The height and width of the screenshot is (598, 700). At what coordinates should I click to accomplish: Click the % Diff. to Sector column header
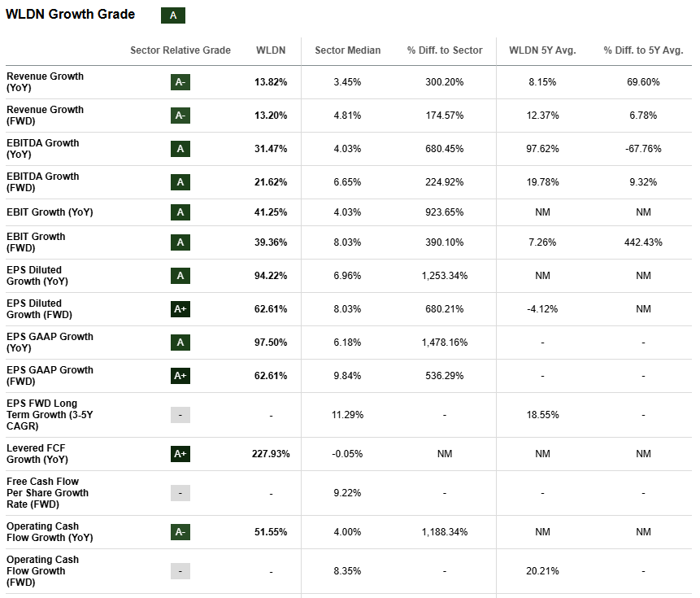coord(445,50)
